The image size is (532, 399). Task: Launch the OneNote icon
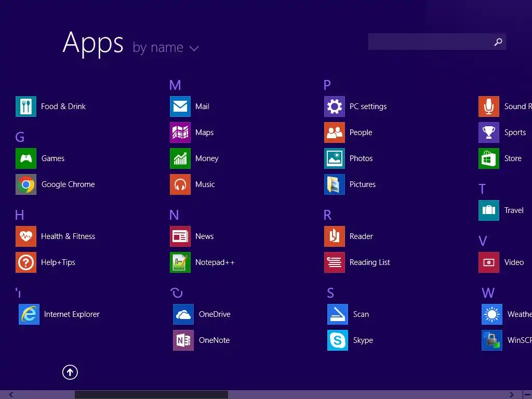183,340
